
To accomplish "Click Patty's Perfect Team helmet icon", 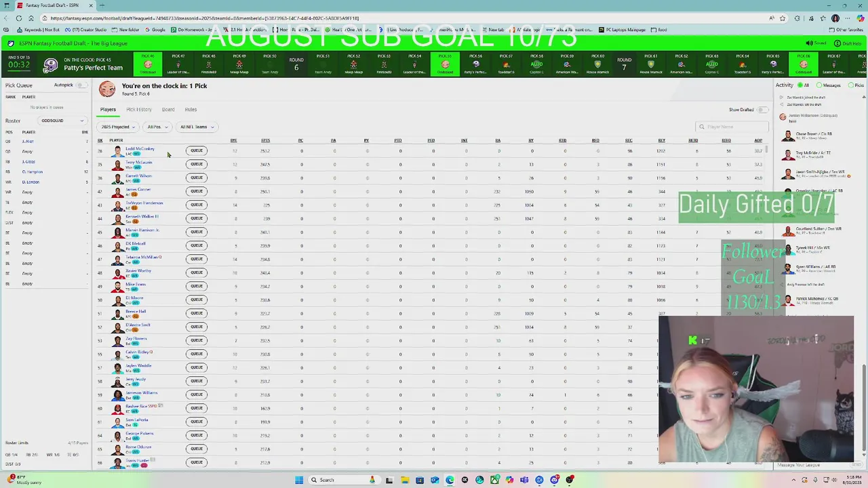I will click(x=50, y=65).
